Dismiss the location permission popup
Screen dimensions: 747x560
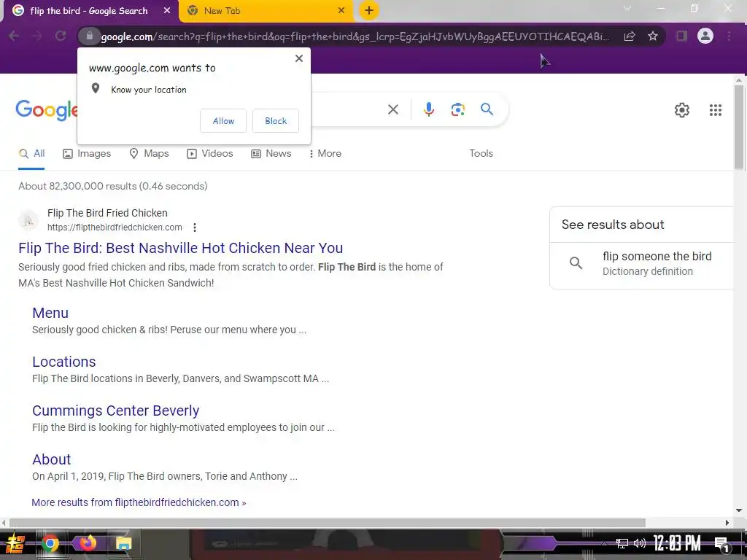click(298, 58)
